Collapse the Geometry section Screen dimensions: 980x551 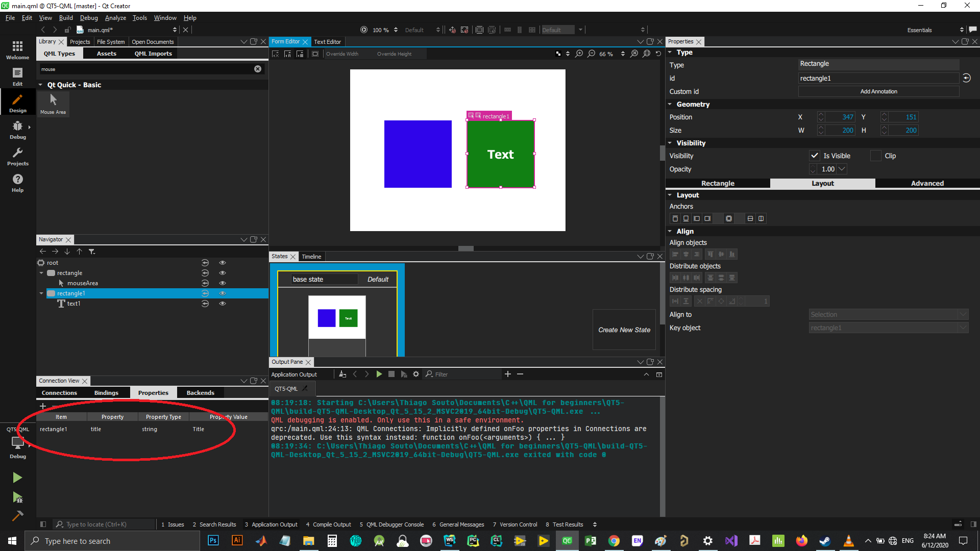point(670,104)
